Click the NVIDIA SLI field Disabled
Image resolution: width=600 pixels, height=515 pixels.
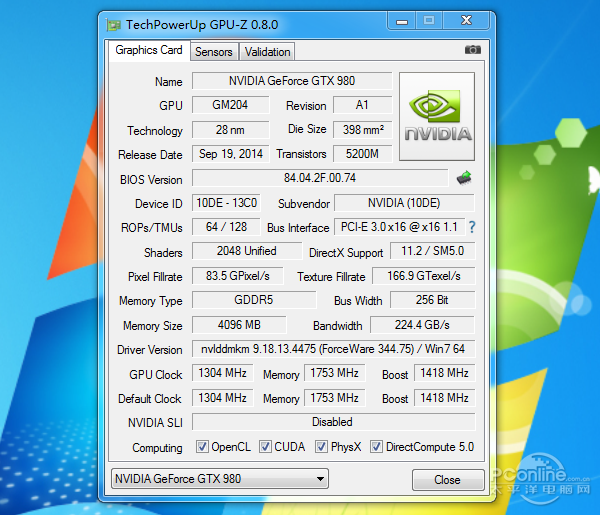[333, 422]
